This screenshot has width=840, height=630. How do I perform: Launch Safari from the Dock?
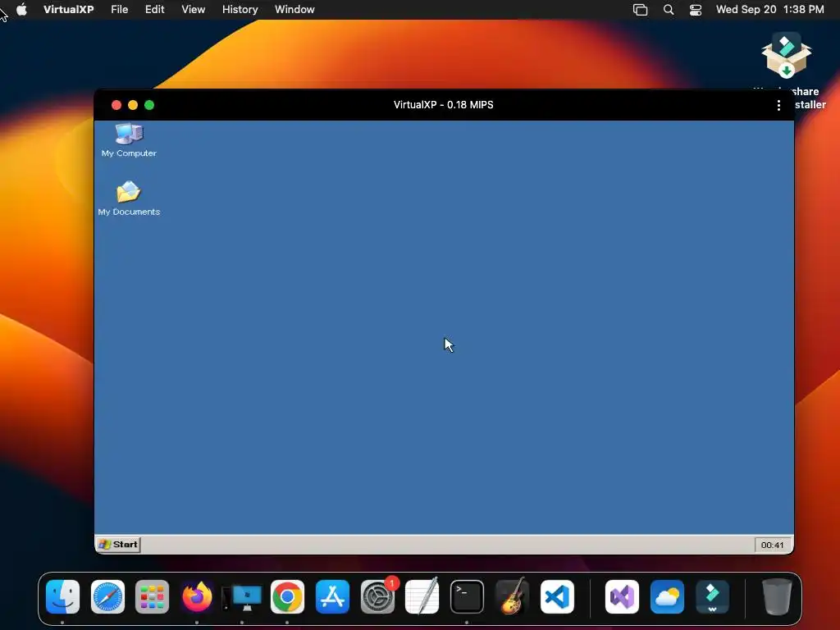point(107,597)
